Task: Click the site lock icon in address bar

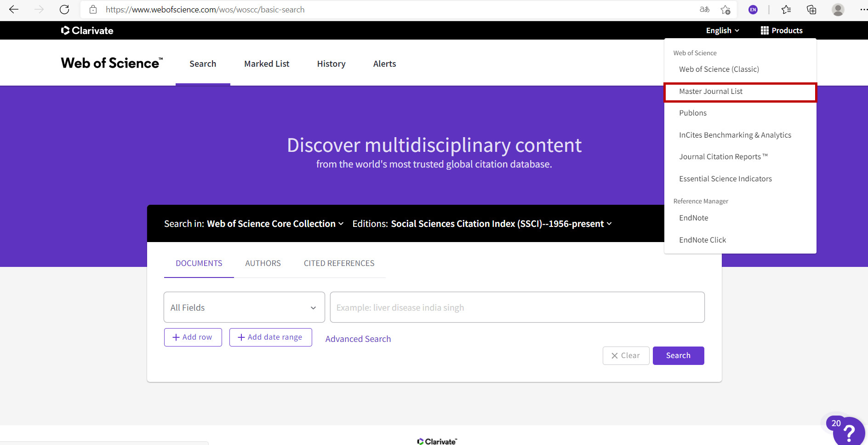Action: click(93, 10)
